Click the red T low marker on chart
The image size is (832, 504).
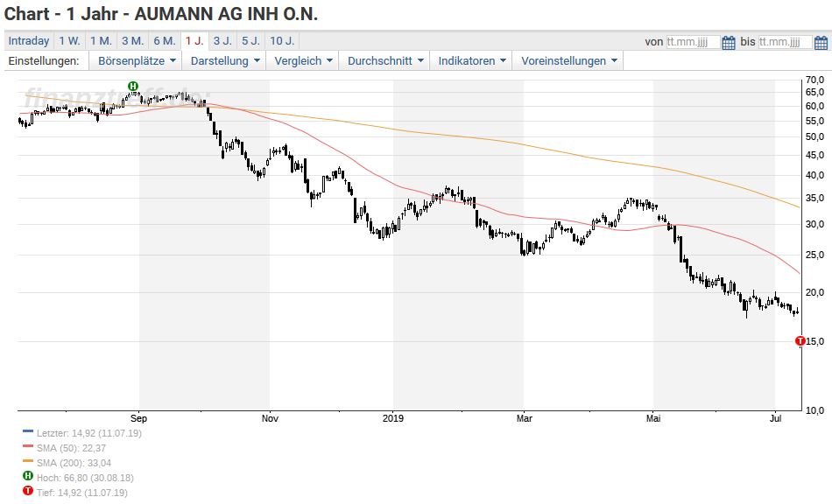click(x=800, y=340)
